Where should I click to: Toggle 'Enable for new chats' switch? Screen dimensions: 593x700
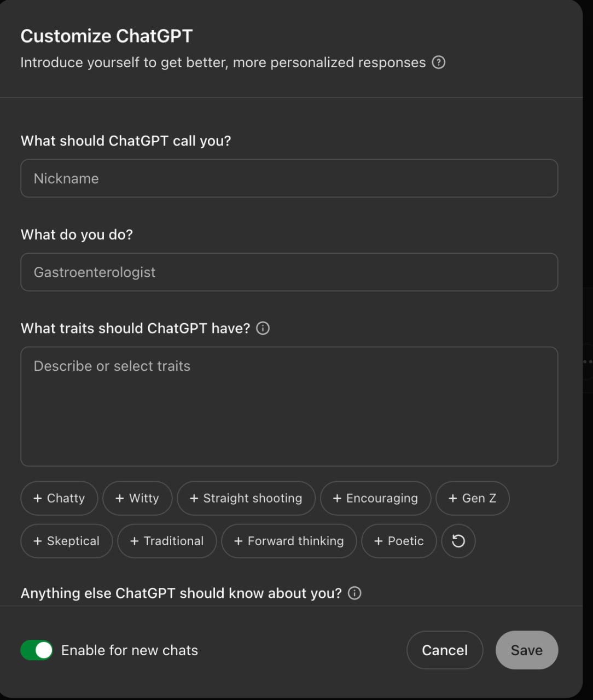pos(37,650)
